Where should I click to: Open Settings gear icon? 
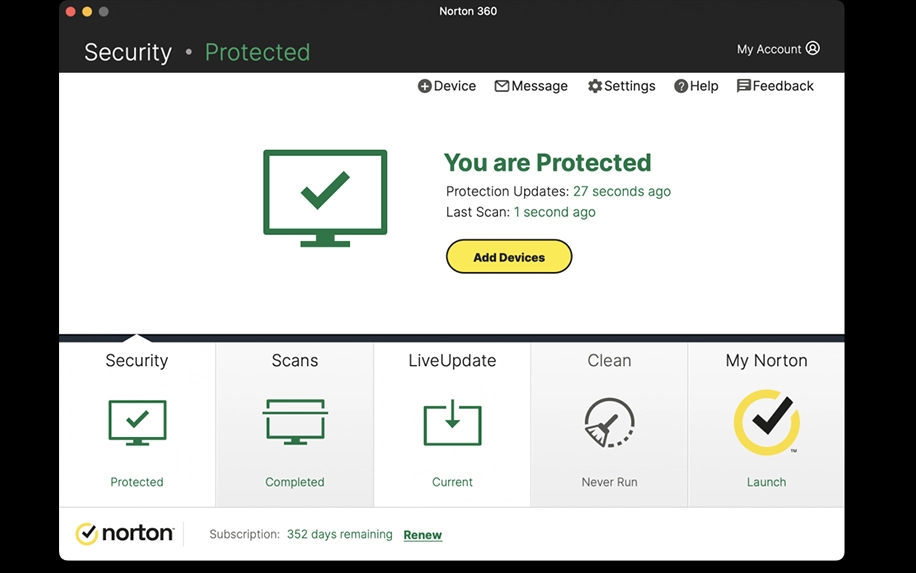tap(595, 86)
